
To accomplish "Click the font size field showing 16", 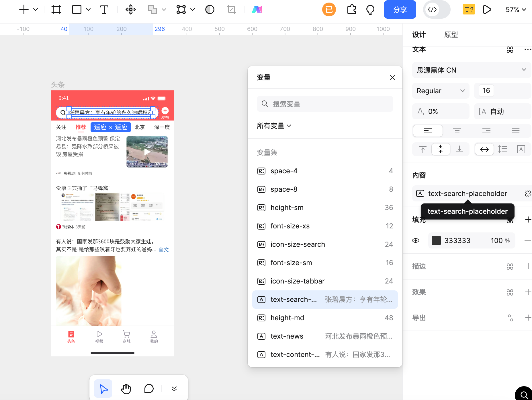I will tap(502, 91).
